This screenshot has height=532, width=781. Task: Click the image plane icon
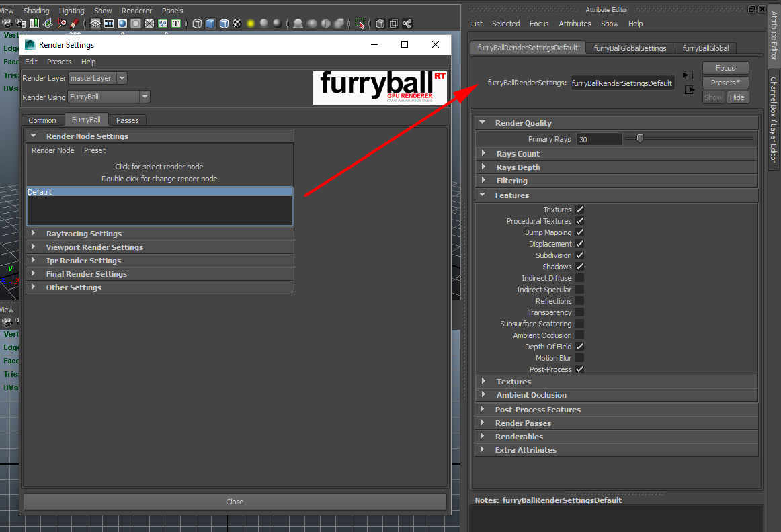point(48,24)
